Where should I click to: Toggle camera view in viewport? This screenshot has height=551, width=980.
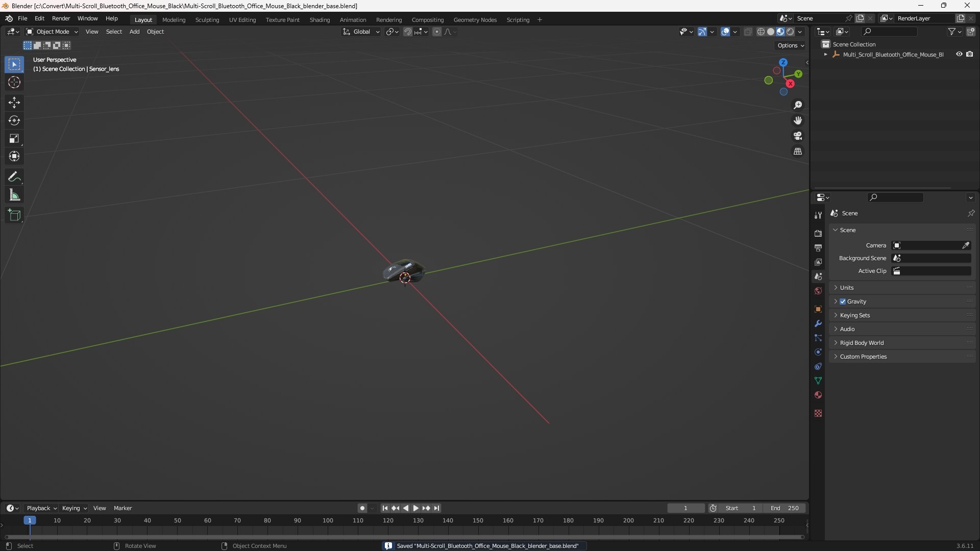pyautogui.click(x=797, y=136)
